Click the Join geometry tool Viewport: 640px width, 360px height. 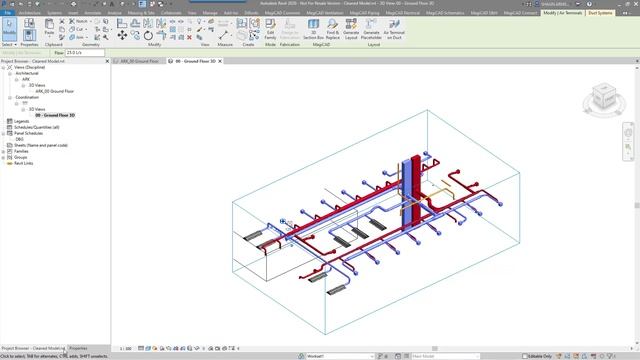coord(78,37)
